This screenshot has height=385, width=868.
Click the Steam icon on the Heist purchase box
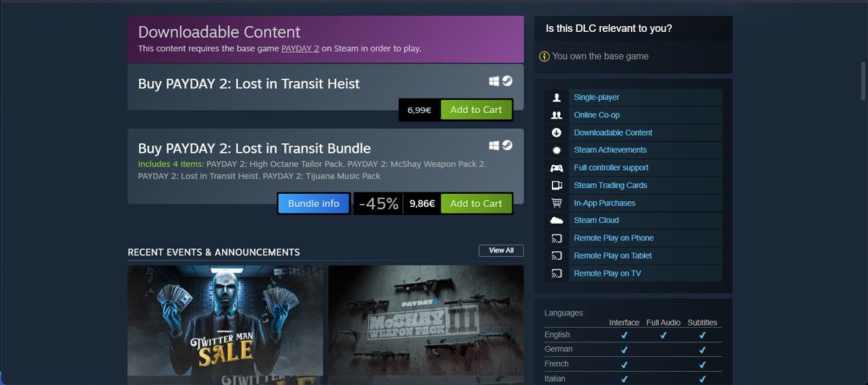point(508,81)
